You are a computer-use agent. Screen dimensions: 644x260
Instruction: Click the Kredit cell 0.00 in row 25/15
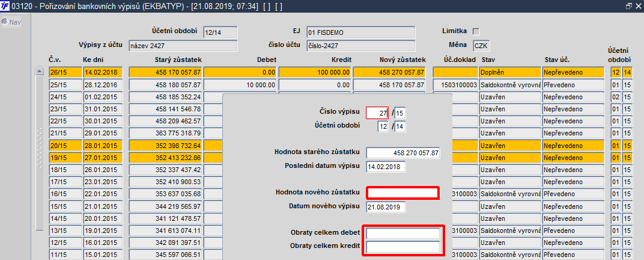pos(315,85)
